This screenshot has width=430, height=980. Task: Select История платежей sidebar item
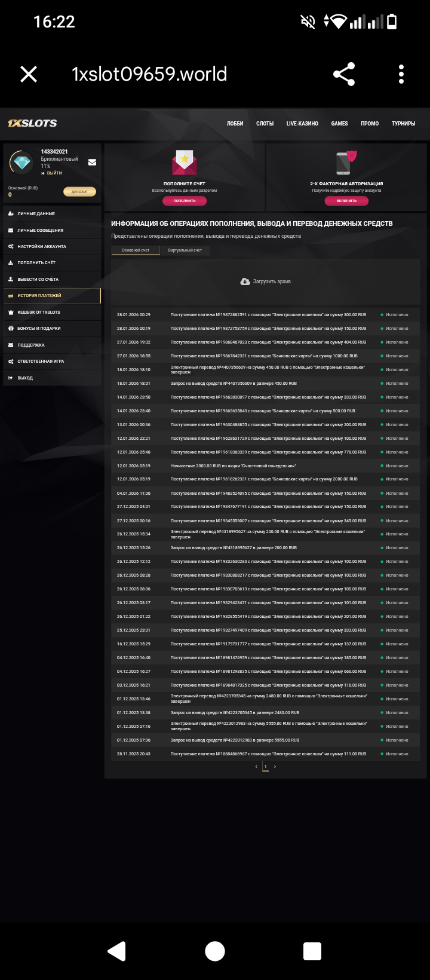[x=52, y=296]
